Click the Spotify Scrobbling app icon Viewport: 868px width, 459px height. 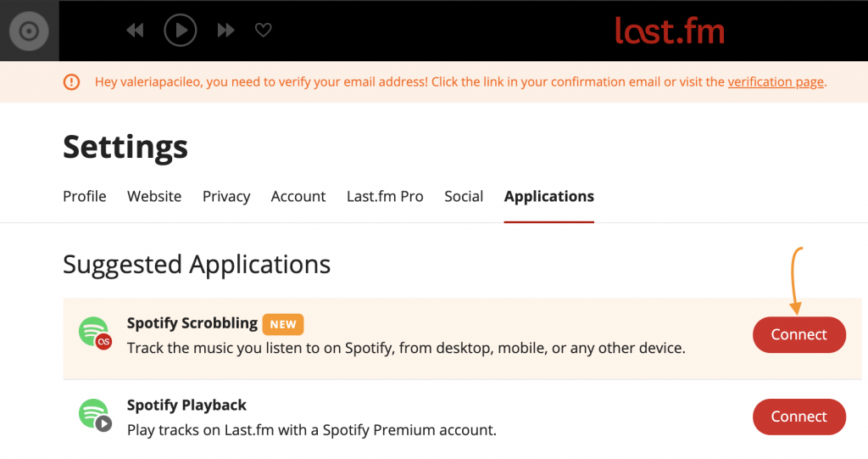pyautogui.click(x=95, y=333)
